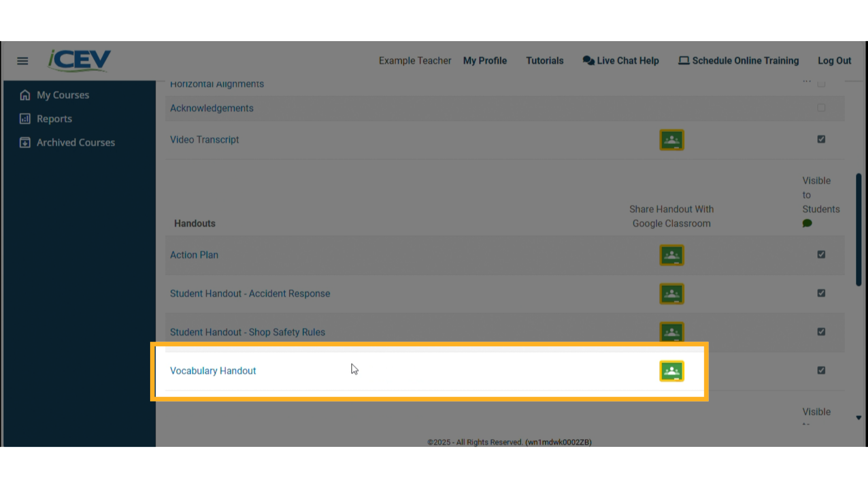Open the Acknowledgements link
This screenshot has height=488, width=868.
coord(212,108)
